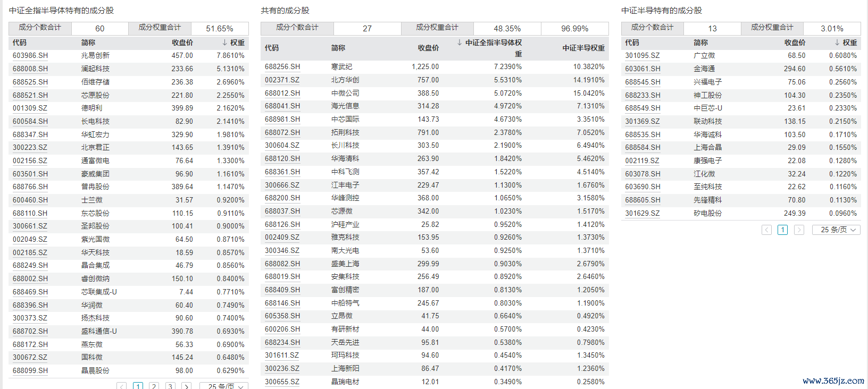
Task: Open stock code 300661.SZ link
Action: pyautogui.click(x=30, y=226)
